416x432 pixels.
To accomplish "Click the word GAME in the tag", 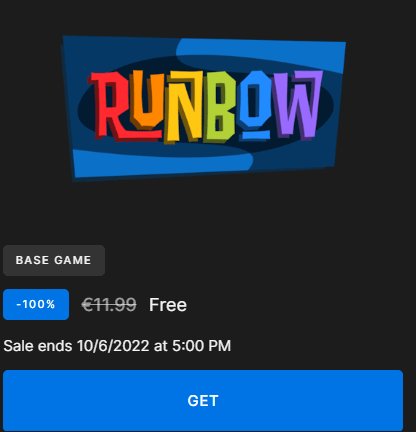I will pos(72,260).
